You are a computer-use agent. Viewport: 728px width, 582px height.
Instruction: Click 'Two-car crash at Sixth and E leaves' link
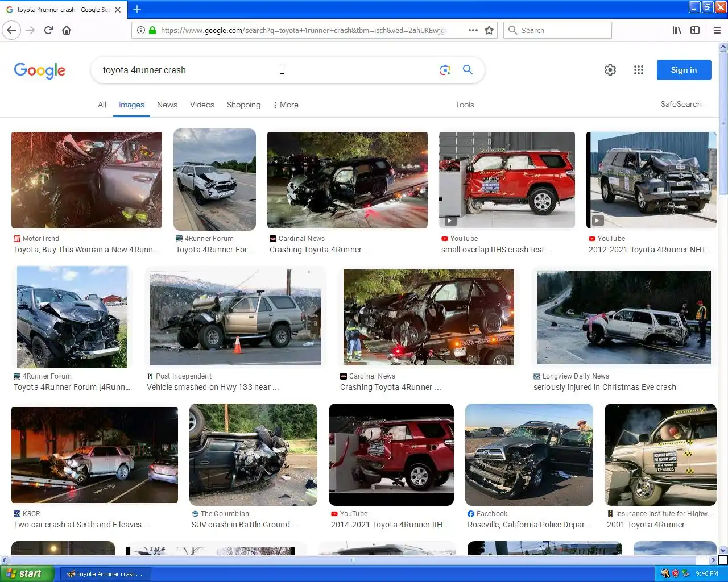82,525
